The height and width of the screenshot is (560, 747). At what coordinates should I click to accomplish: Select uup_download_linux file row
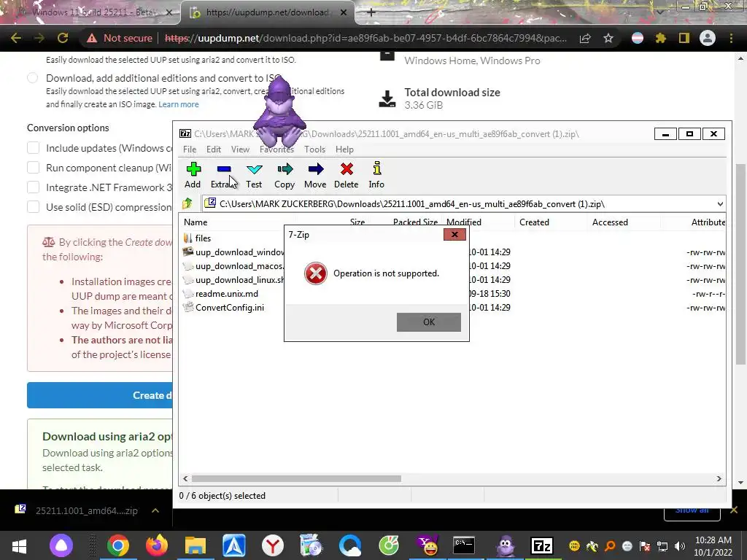[233, 279]
